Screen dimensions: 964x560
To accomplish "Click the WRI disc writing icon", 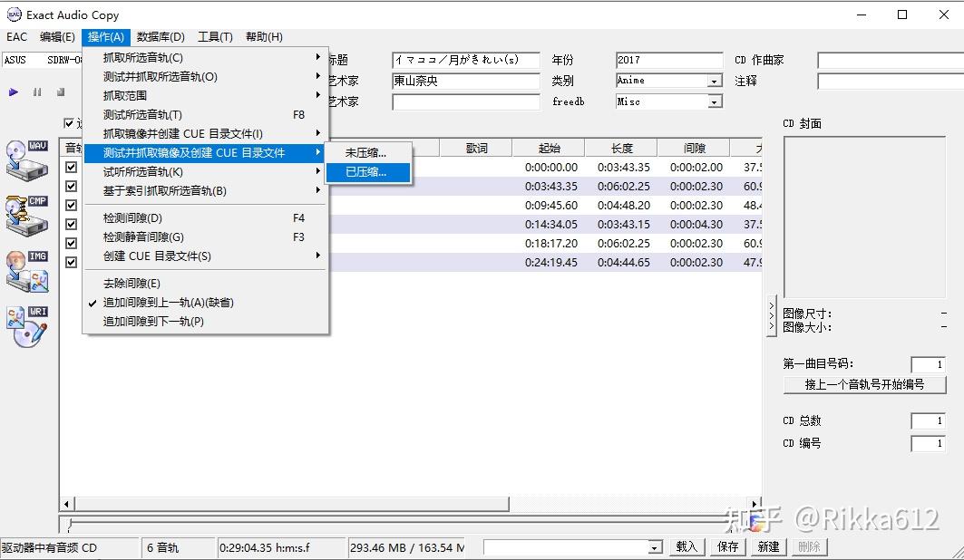I will [25, 328].
